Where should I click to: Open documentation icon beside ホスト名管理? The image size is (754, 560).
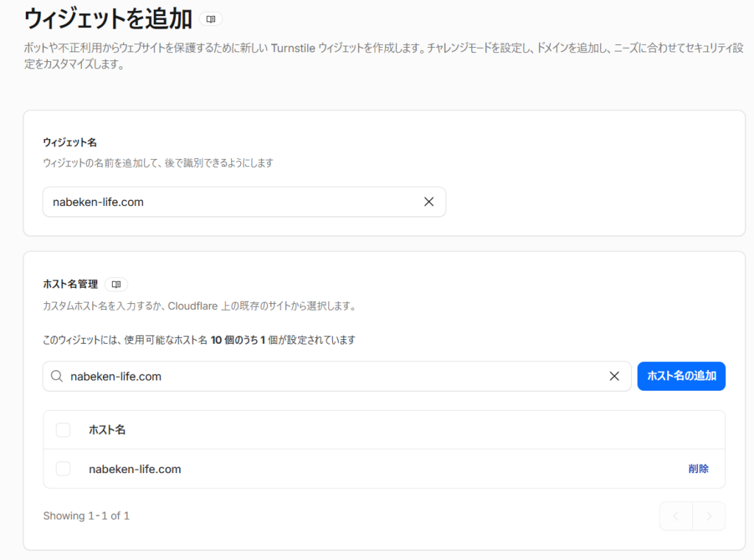click(x=116, y=285)
